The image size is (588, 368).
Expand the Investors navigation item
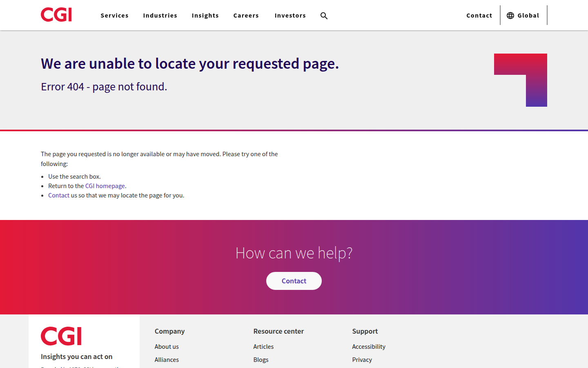tap(290, 16)
